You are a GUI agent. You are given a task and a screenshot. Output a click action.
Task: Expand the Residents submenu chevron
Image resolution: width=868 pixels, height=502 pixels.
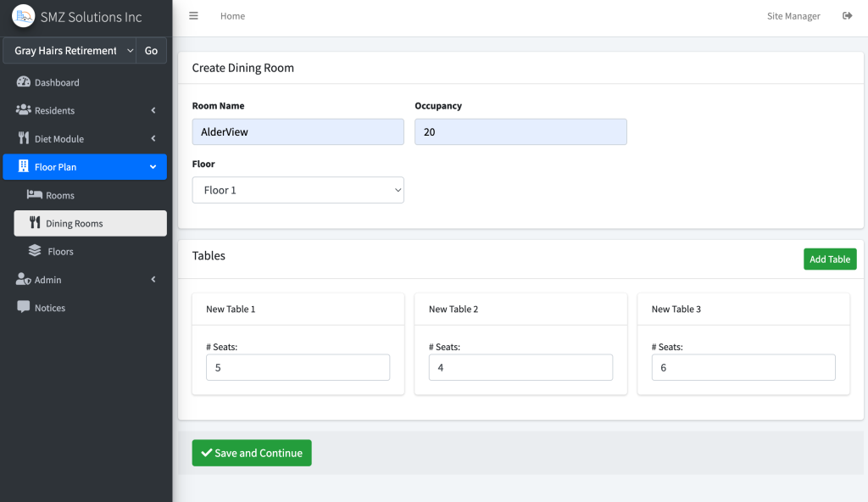[153, 110]
